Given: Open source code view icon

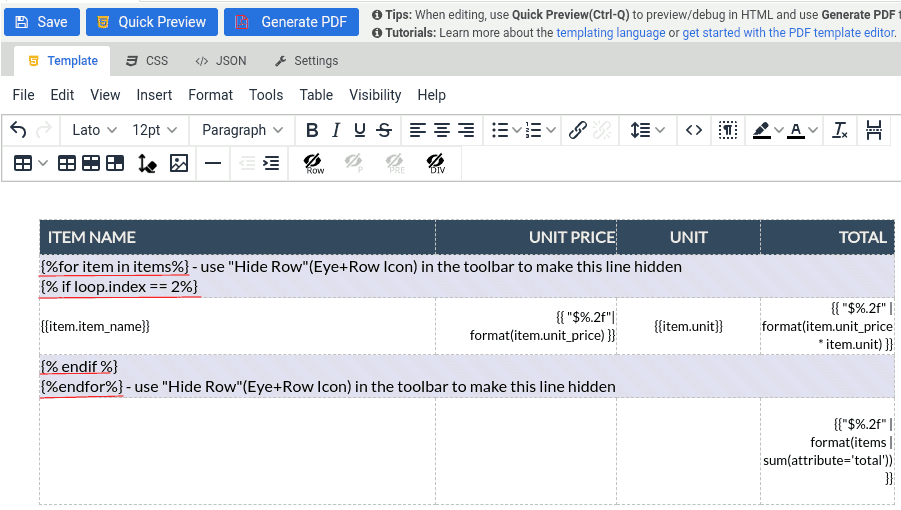Looking at the screenshot, I should pos(694,130).
